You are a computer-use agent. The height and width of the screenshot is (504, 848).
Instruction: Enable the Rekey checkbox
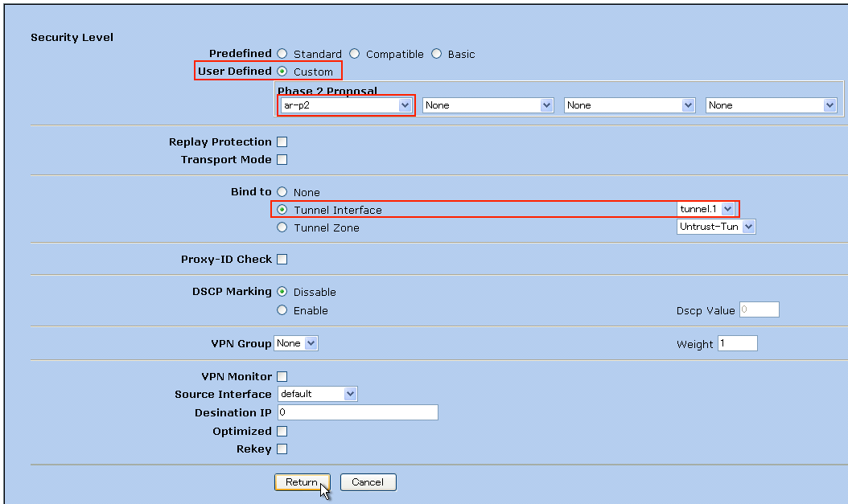coord(282,449)
